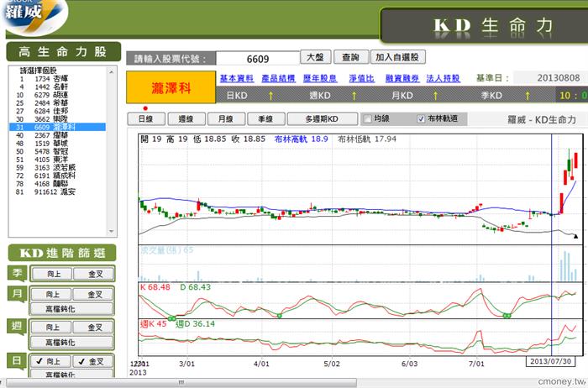Click the 查詢 button
This screenshot has width=588, height=388.
(351, 57)
